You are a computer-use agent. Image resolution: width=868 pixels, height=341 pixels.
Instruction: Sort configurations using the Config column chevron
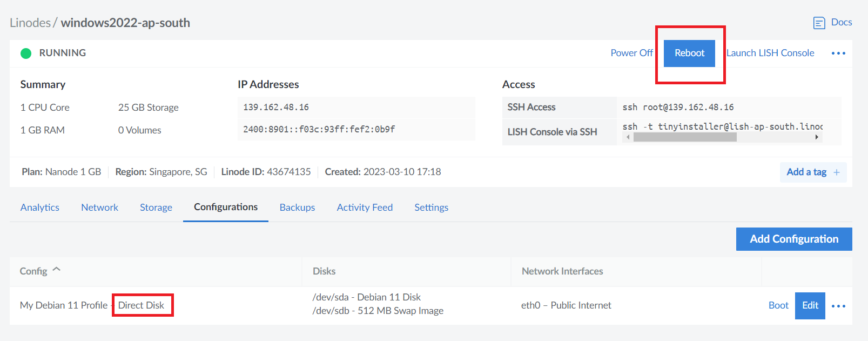(57, 270)
